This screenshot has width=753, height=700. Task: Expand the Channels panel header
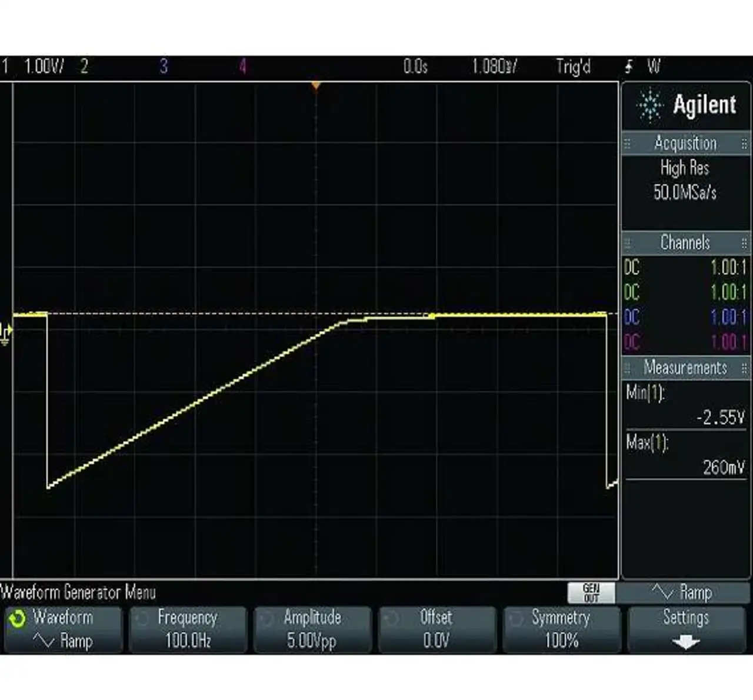point(685,242)
